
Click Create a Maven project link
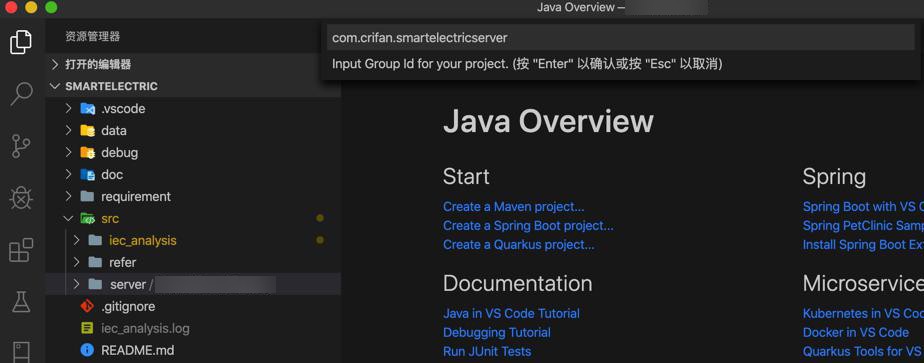(x=513, y=207)
